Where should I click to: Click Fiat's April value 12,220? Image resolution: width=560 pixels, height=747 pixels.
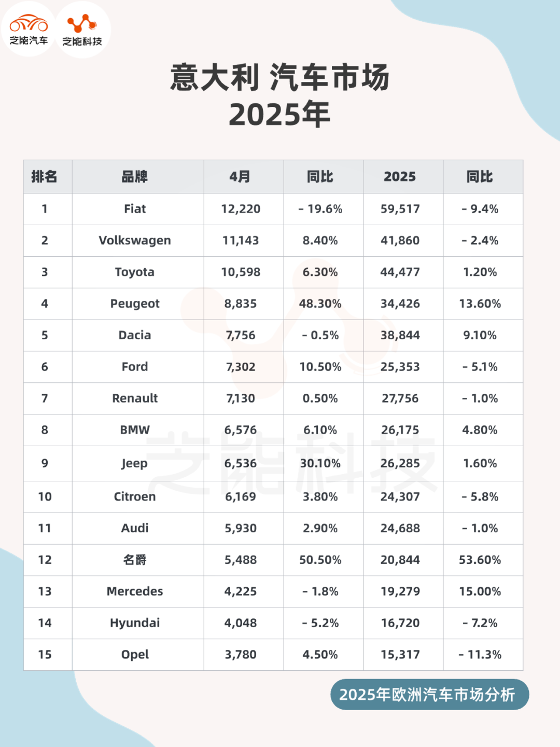[241, 209]
